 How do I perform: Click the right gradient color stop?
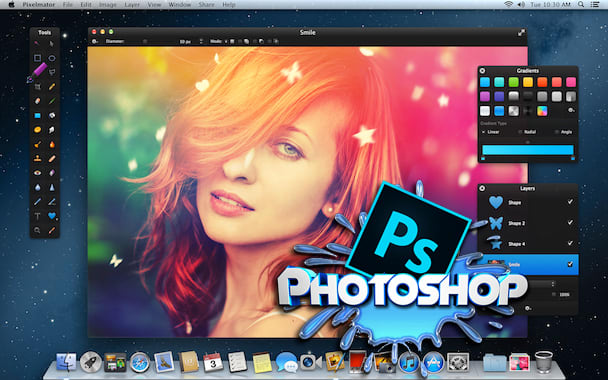coord(573,158)
